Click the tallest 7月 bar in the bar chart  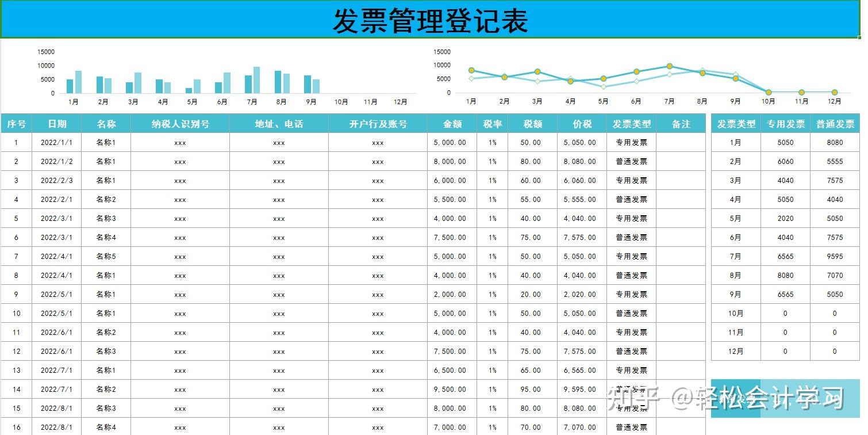256,80
